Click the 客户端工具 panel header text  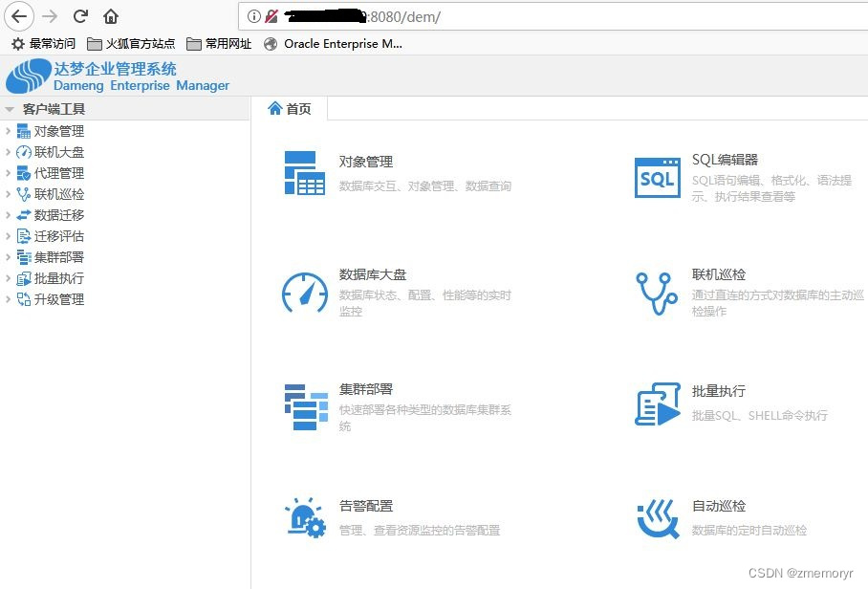[x=54, y=109]
